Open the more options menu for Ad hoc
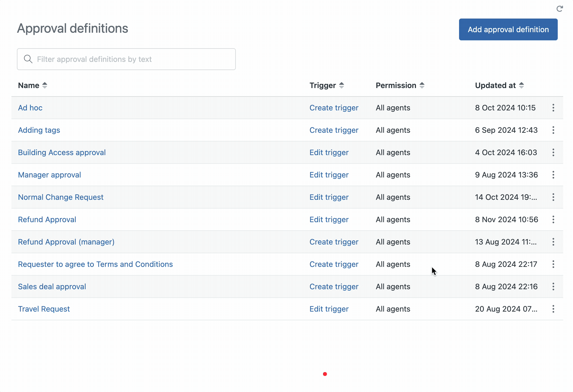The height and width of the screenshot is (392, 573). (x=553, y=108)
